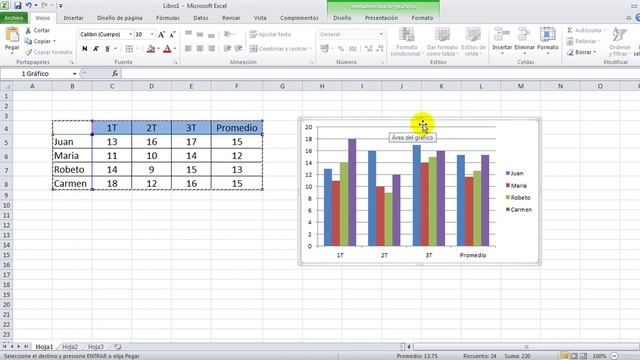
Task: Click the Copiar button
Action: 40,41
